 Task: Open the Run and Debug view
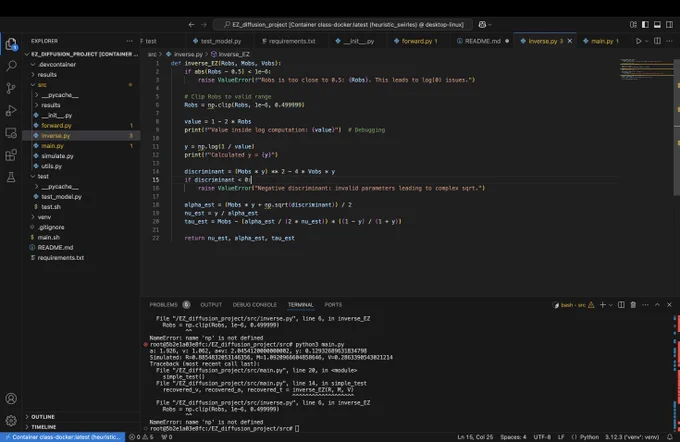coord(11,111)
